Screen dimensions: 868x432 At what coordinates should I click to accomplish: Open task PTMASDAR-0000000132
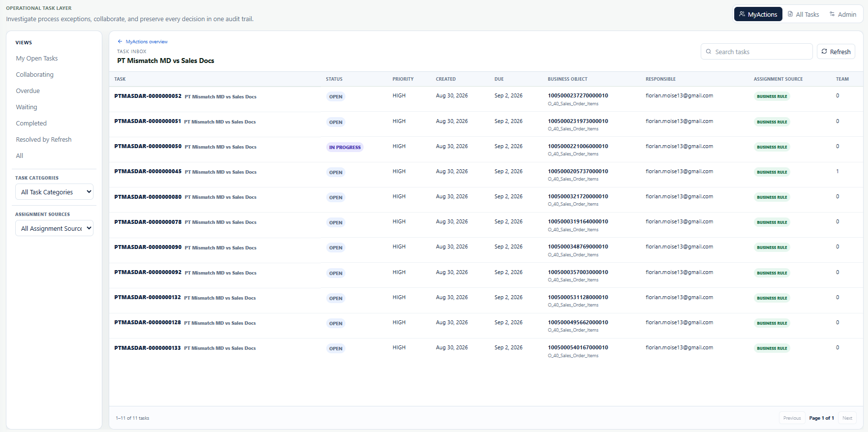pyautogui.click(x=148, y=298)
